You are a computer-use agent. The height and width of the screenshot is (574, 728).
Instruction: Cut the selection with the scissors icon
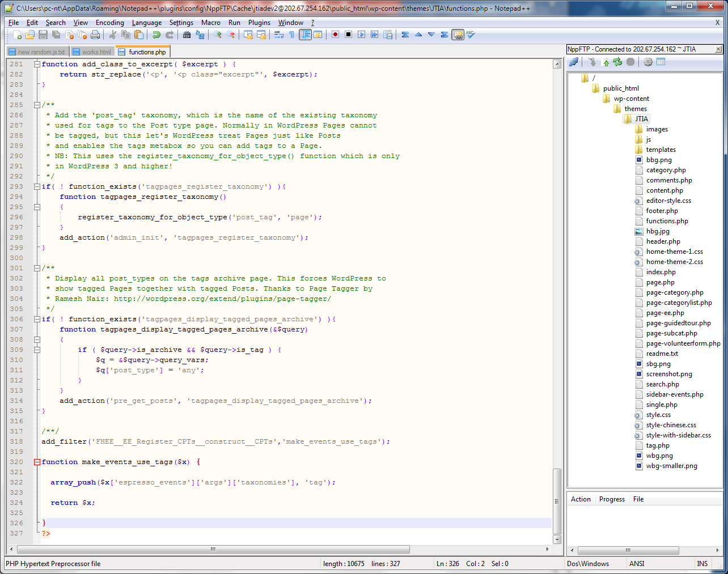[x=112, y=35]
